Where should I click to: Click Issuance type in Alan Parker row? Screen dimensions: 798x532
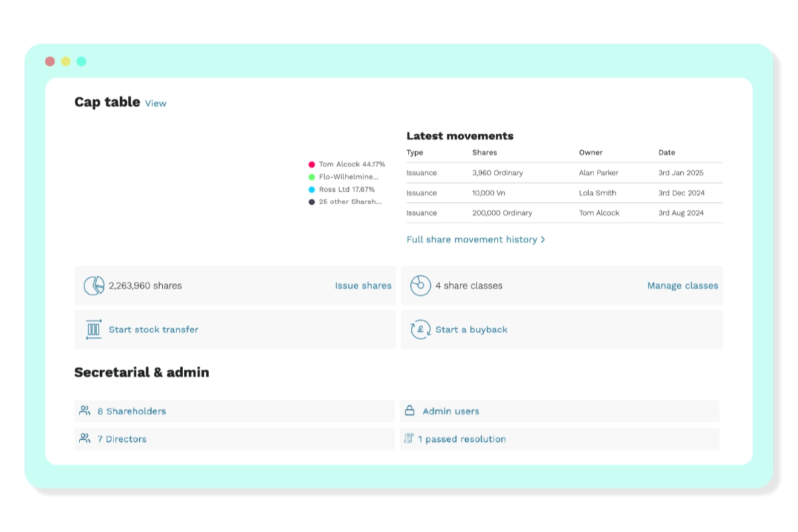click(422, 173)
